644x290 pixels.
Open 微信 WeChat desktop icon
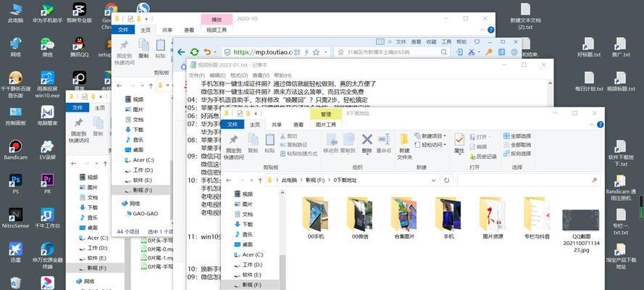[47, 47]
